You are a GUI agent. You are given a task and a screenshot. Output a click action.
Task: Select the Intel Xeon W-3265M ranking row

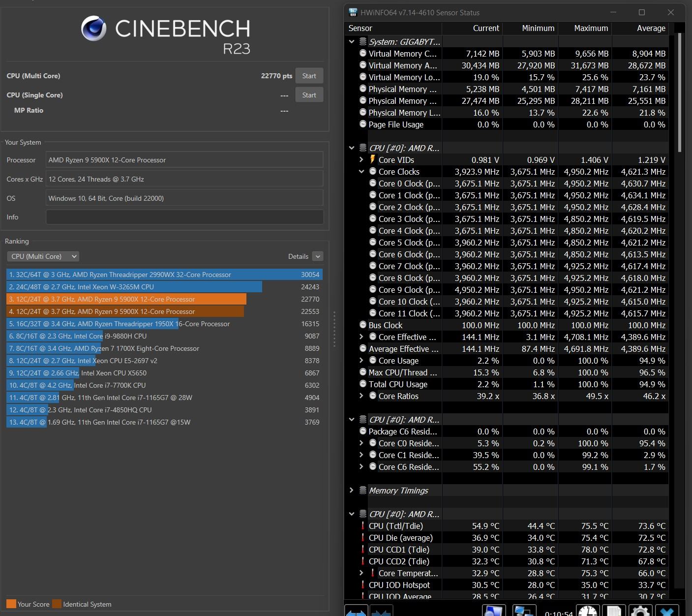point(164,287)
